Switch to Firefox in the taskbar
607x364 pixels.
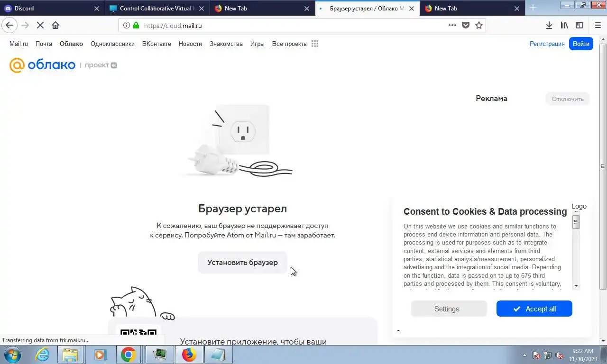click(189, 355)
